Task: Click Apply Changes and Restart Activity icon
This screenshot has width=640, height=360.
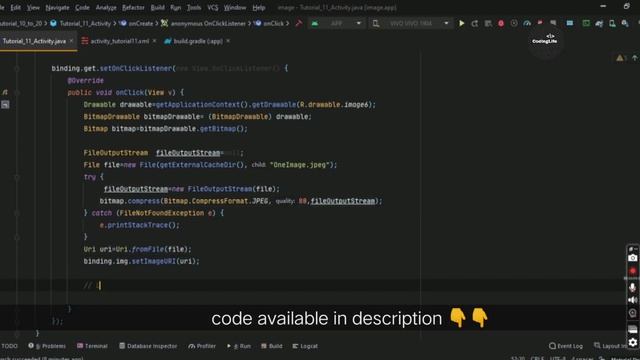Action: (x=475, y=24)
